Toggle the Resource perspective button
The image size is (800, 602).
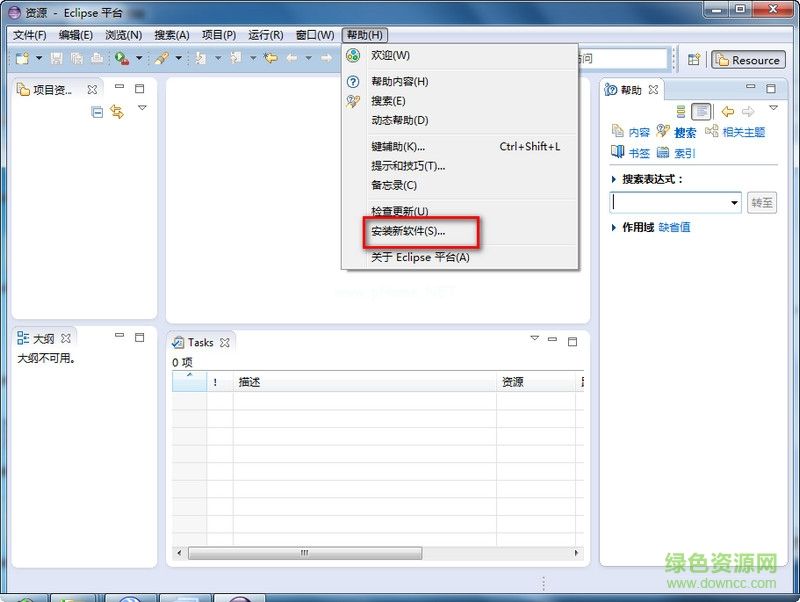coord(747,60)
